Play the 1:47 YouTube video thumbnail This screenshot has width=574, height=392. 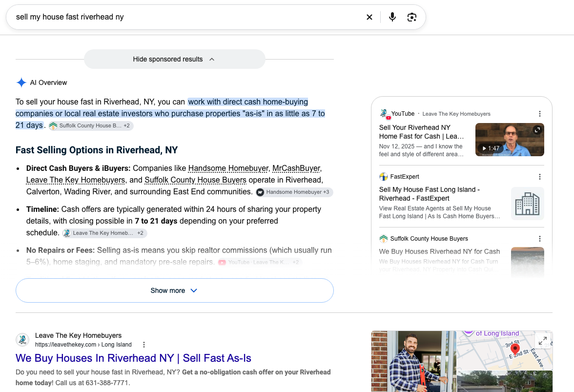pyautogui.click(x=510, y=140)
